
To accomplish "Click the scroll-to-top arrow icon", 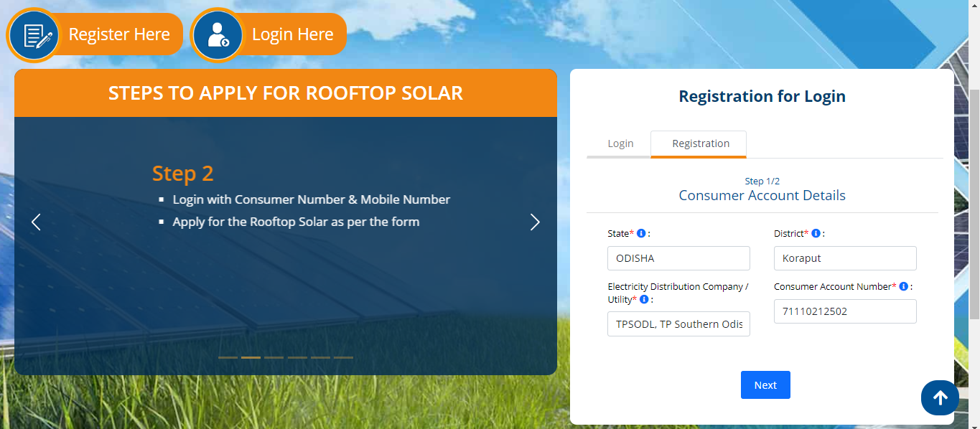I will point(940,397).
